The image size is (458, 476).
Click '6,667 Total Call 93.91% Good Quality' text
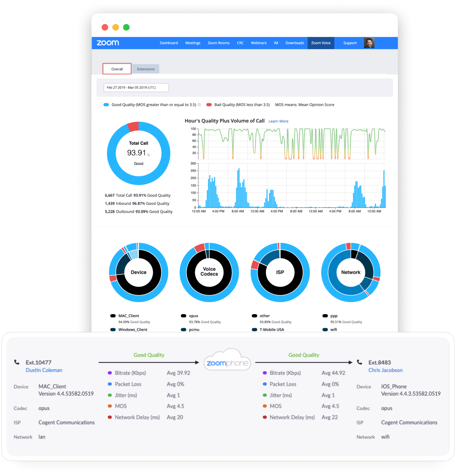(138, 196)
